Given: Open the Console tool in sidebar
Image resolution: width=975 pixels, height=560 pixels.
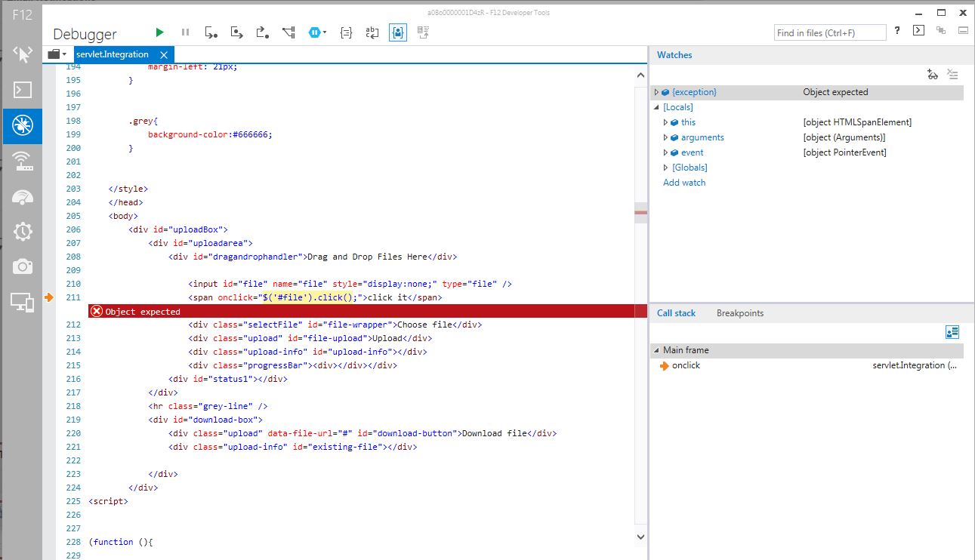Looking at the screenshot, I should pyautogui.click(x=22, y=90).
